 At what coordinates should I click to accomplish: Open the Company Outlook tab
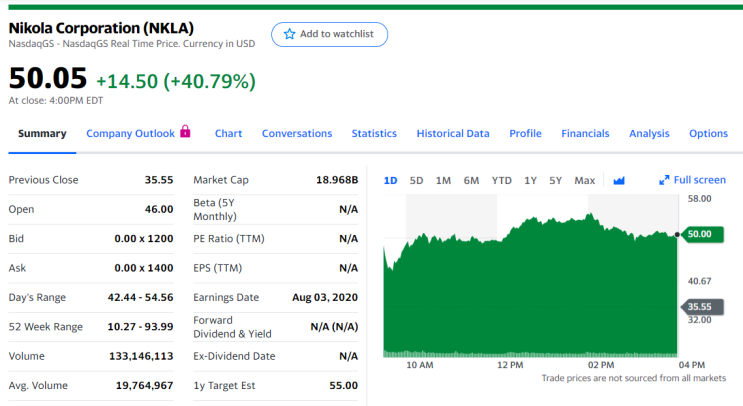[x=130, y=134]
